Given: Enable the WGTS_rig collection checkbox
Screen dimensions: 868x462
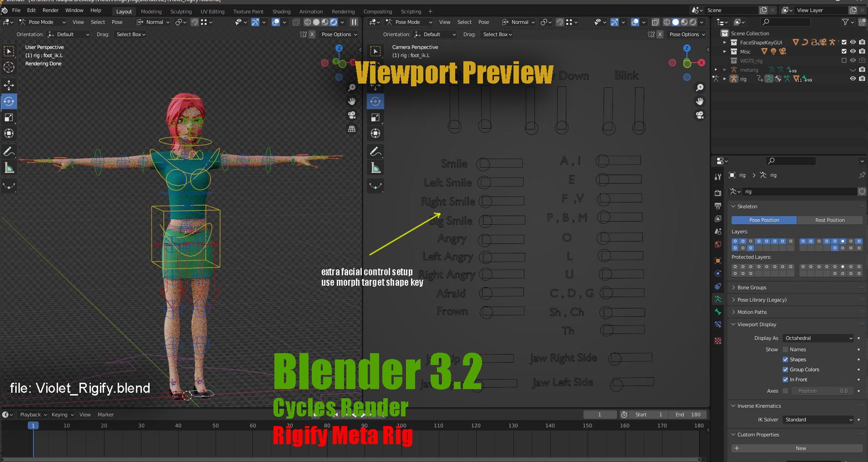Looking at the screenshot, I should [x=844, y=61].
